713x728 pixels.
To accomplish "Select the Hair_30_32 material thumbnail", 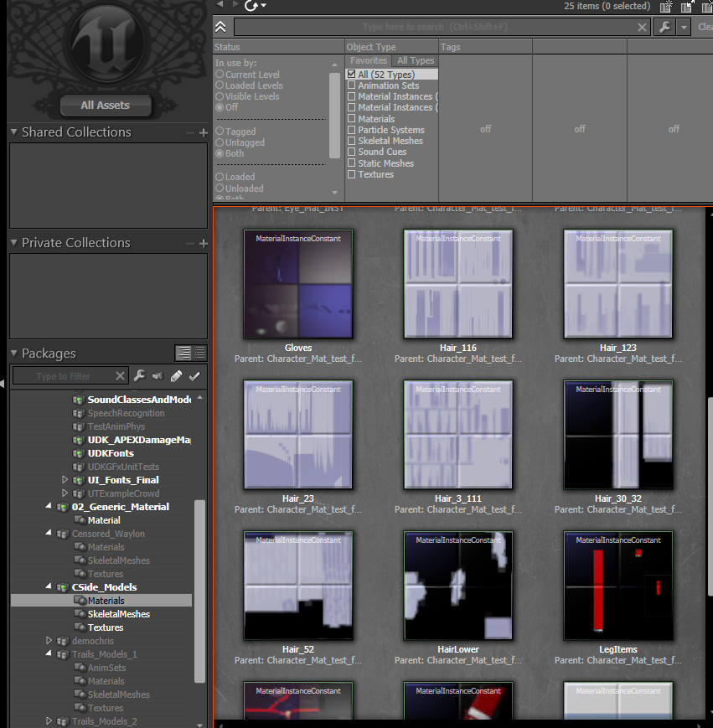I will (x=618, y=435).
